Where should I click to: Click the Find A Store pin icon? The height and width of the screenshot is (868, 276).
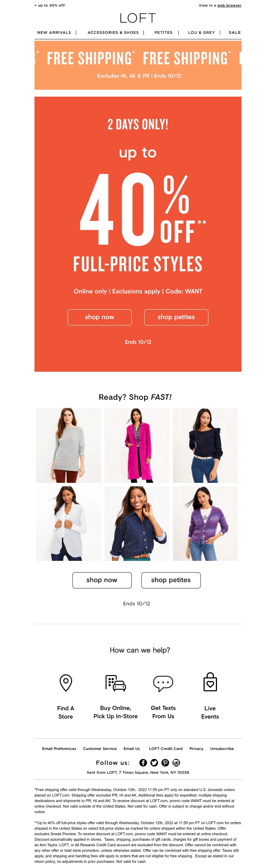point(66,683)
